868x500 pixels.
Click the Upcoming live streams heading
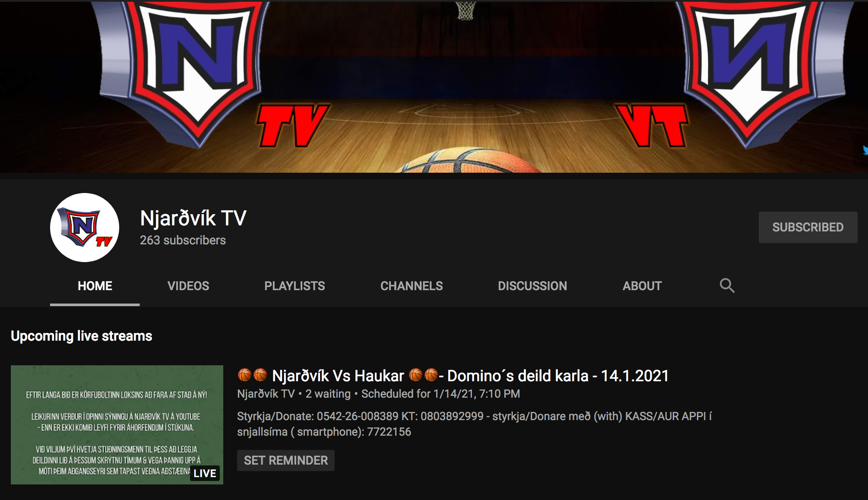(x=82, y=336)
